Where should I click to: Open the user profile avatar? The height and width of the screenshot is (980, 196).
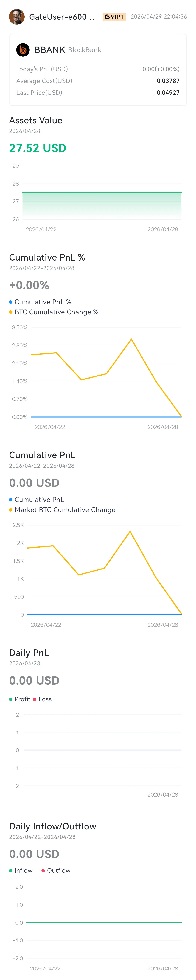[17, 17]
